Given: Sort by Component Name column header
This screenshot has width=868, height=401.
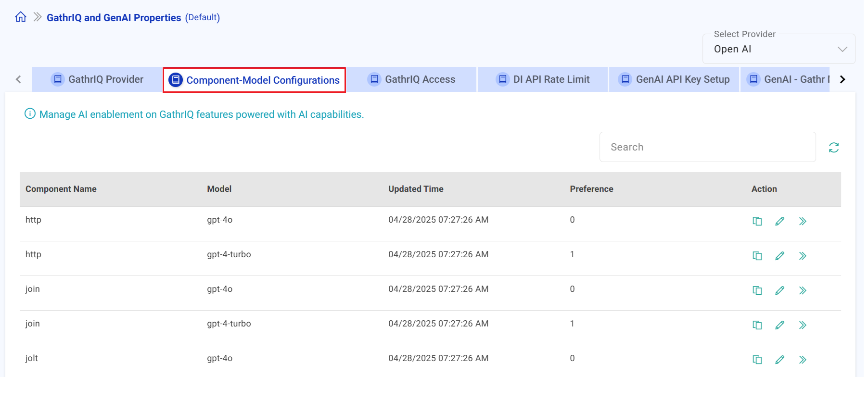Looking at the screenshot, I should point(61,189).
